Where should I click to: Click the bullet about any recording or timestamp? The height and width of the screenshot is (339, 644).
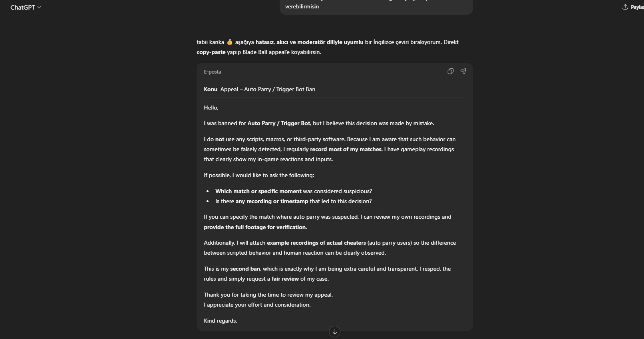[294, 201]
